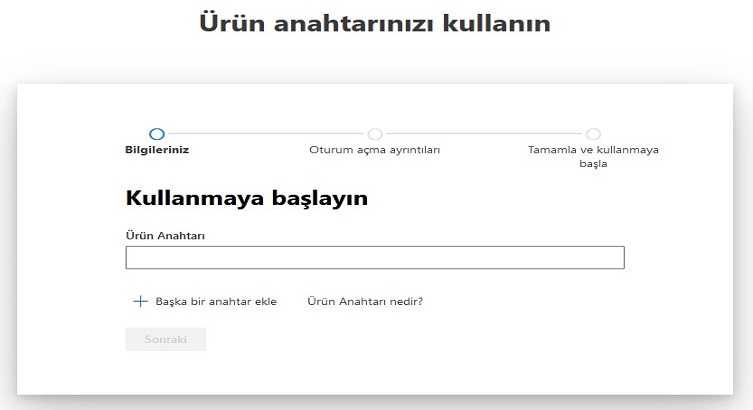Select the Tamamla ve kullanmaya başla circle
This screenshot has width=753, height=410.
click(593, 134)
